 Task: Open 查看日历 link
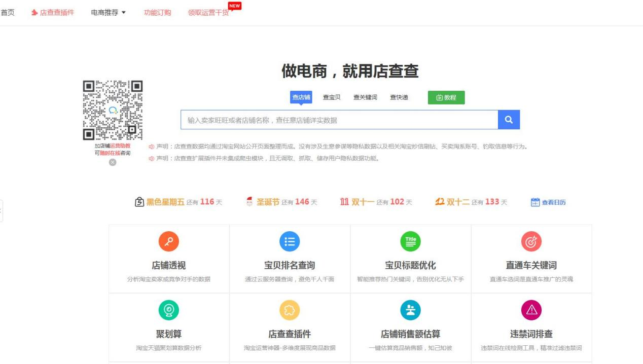tap(554, 202)
